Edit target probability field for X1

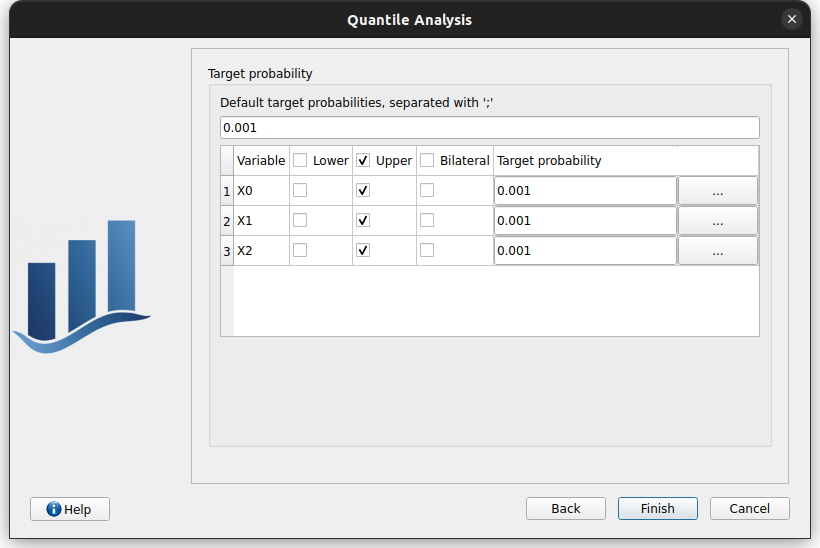coord(585,220)
